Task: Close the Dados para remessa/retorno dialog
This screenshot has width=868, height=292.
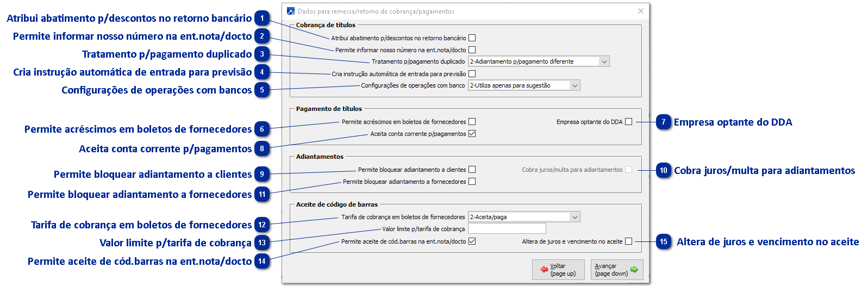Action: 641,11
